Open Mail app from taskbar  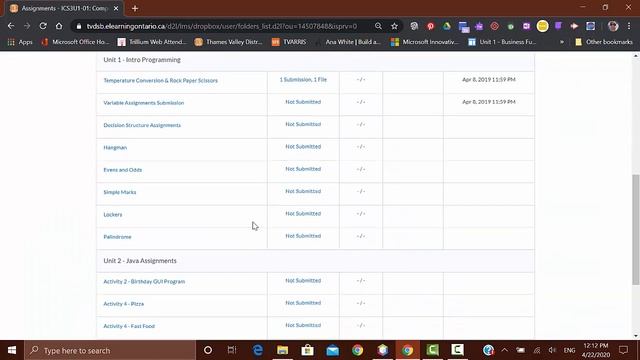[333, 350]
